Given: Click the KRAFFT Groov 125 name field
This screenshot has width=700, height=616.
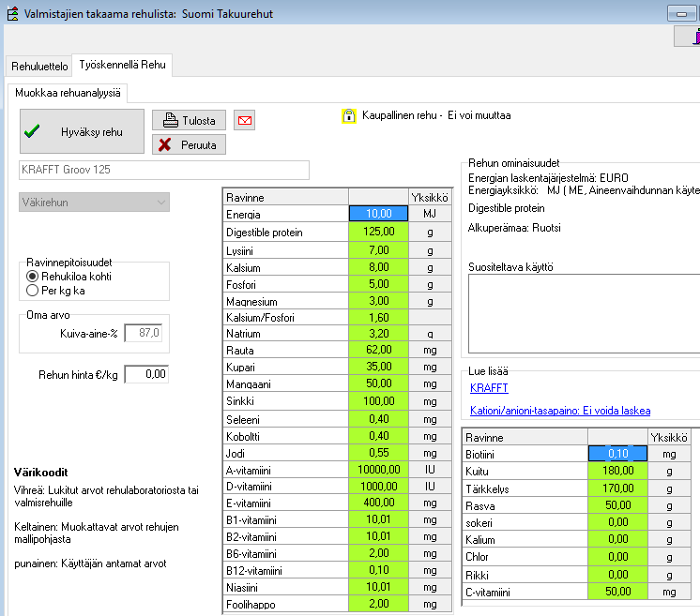Looking at the screenshot, I should click(x=164, y=170).
